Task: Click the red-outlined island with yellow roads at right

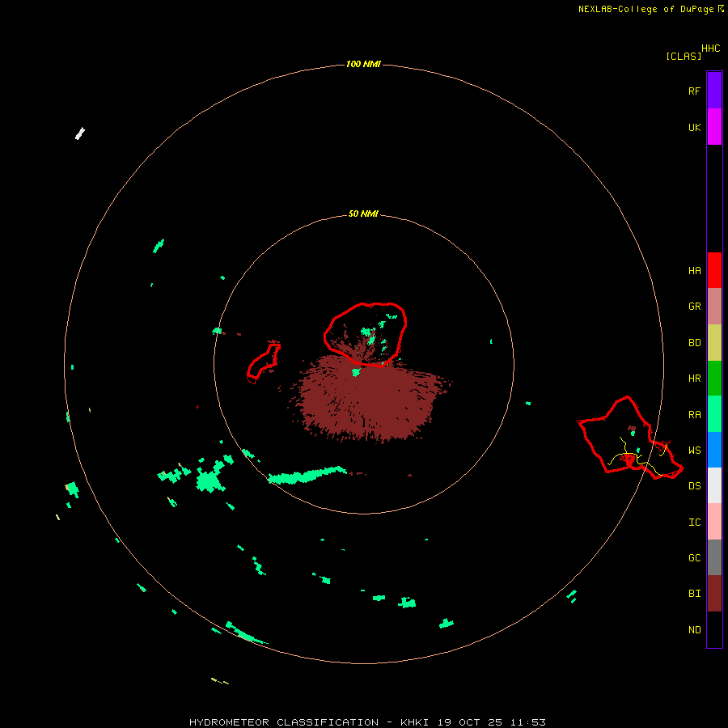Action: 630,438
